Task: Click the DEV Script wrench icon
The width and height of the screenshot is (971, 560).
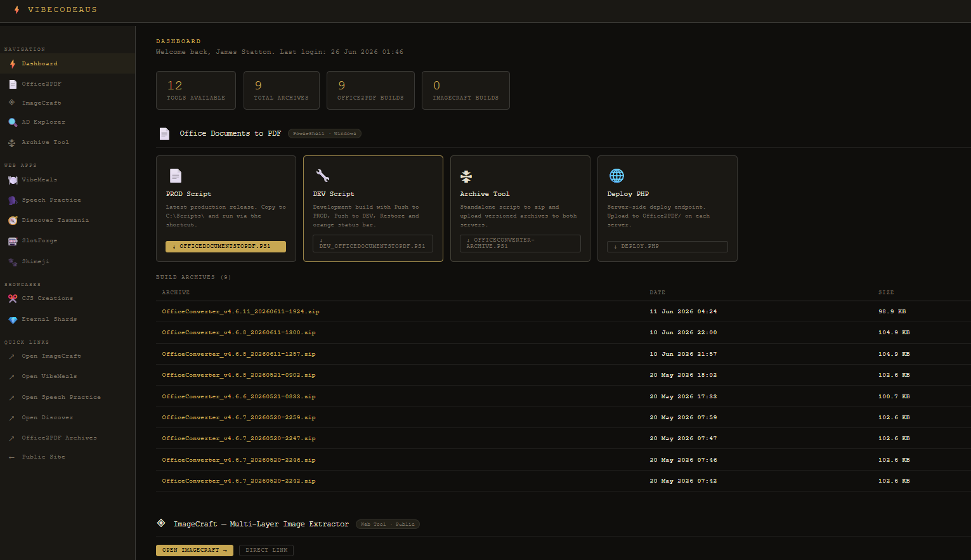Action: 323,176
